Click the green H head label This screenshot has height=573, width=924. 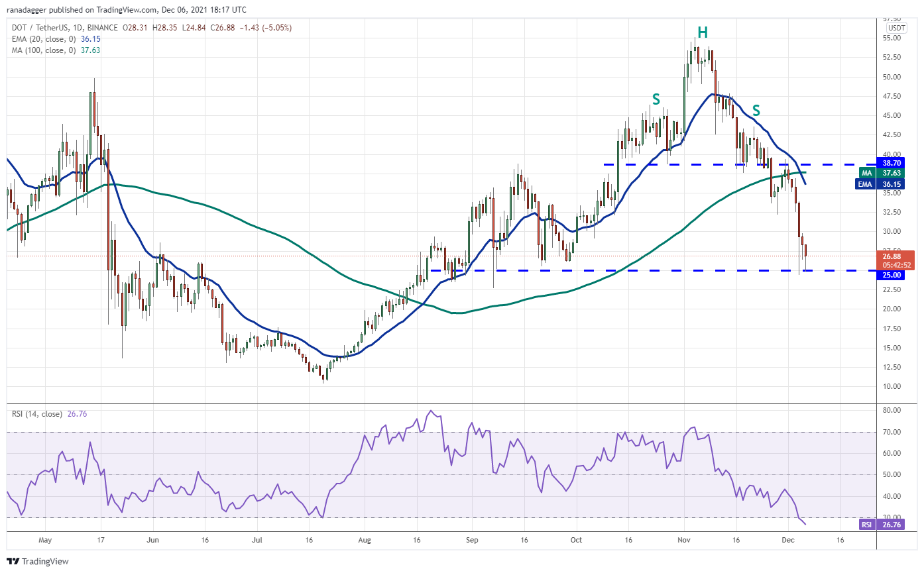click(702, 31)
